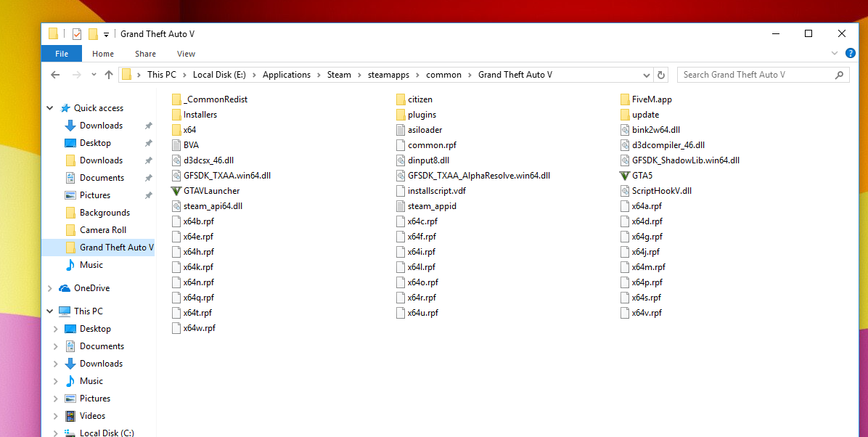
Task: Click the Up one level arrow
Action: pos(109,74)
